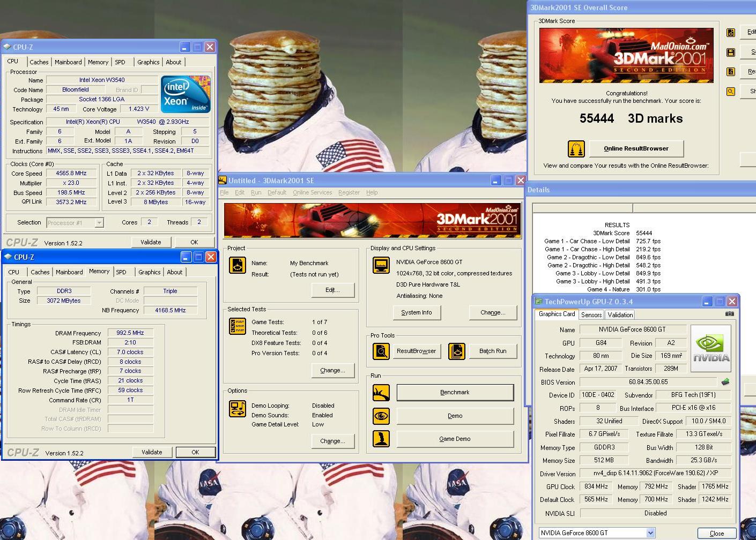756x540 pixels.
Task: Click the magnifier icon in the Overall Score window
Action: 730,92
